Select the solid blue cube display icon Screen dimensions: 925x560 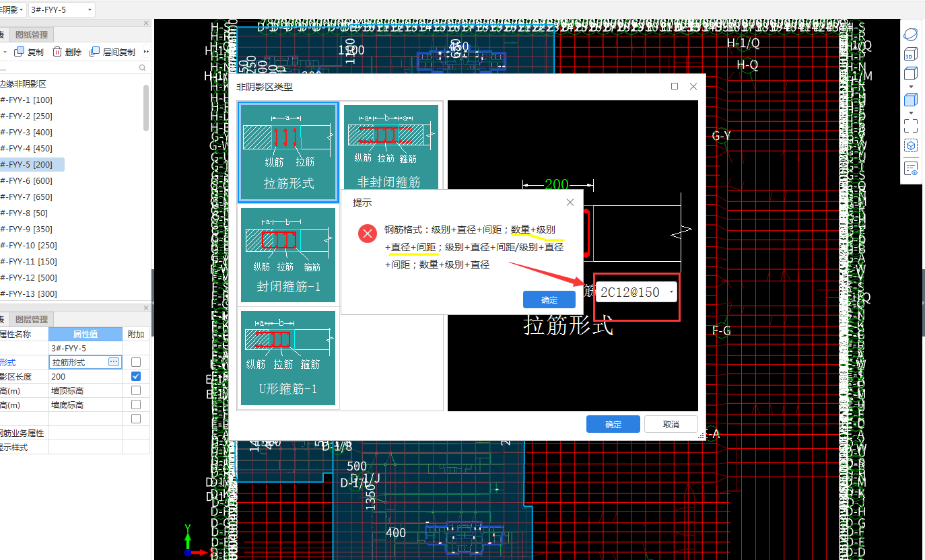point(910,100)
